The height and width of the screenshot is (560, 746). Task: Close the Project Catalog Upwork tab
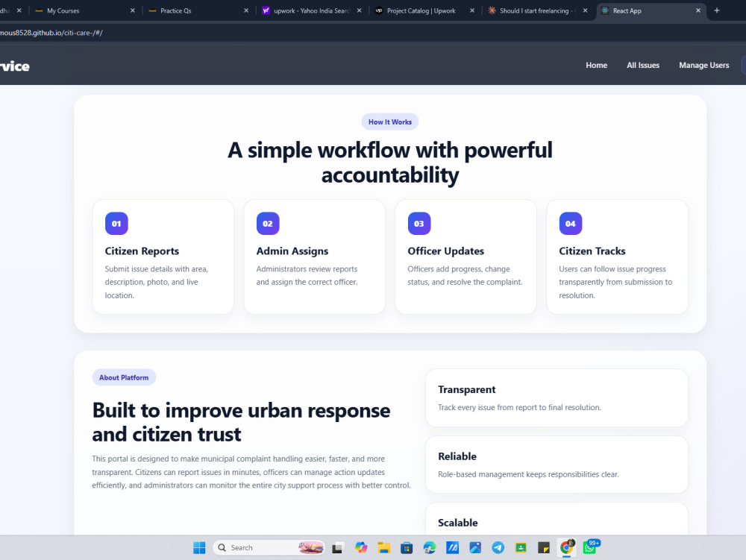[472, 10]
